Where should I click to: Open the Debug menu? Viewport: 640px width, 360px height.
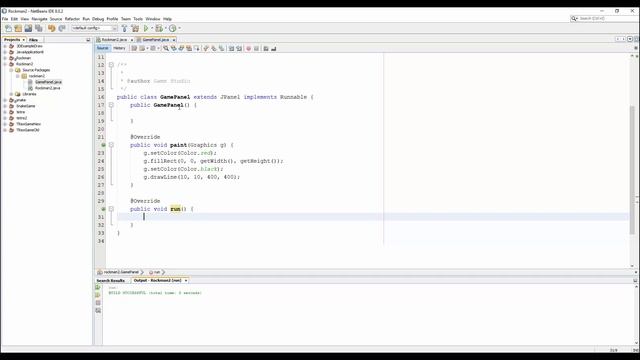point(98,19)
